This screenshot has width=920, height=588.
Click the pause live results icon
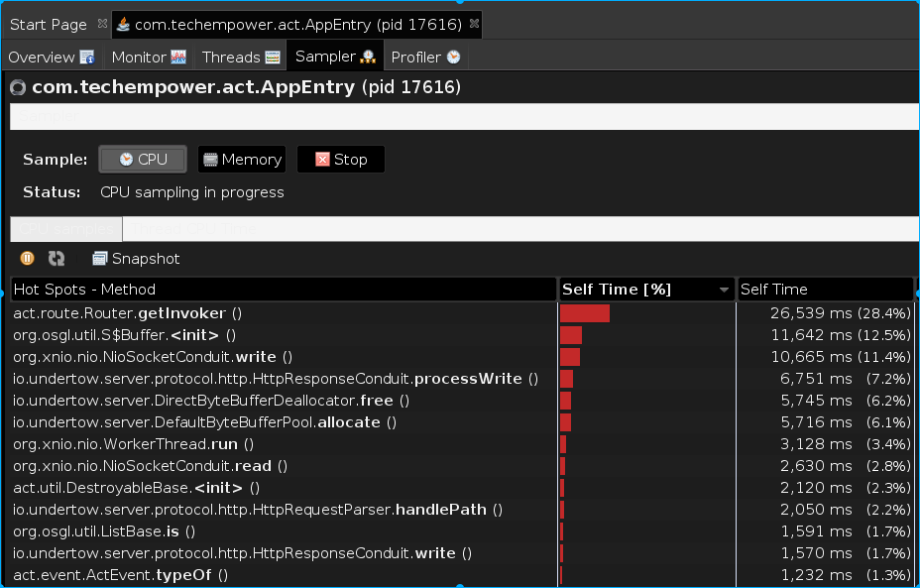click(27, 258)
